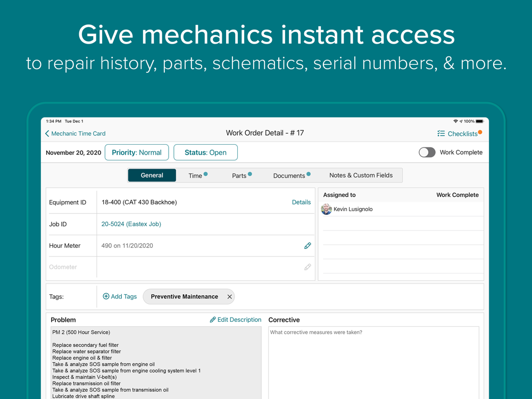Click the Problem description text box
Viewport: 532px width, 399px height.
coord(156,363)
